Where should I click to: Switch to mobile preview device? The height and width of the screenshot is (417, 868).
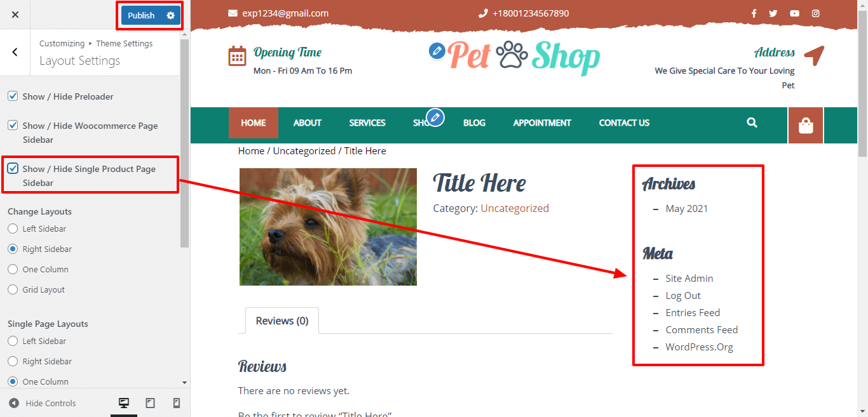(x=177, y=403)
